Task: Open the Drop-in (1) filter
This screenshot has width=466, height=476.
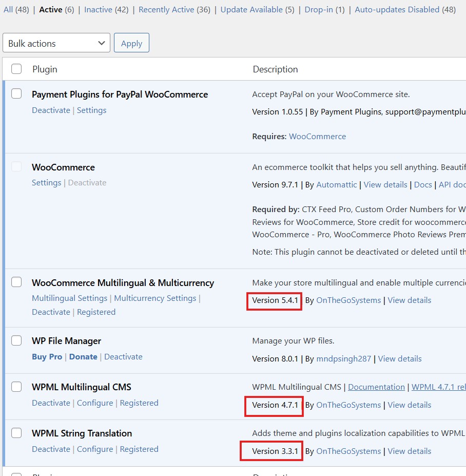Action: 325,10
